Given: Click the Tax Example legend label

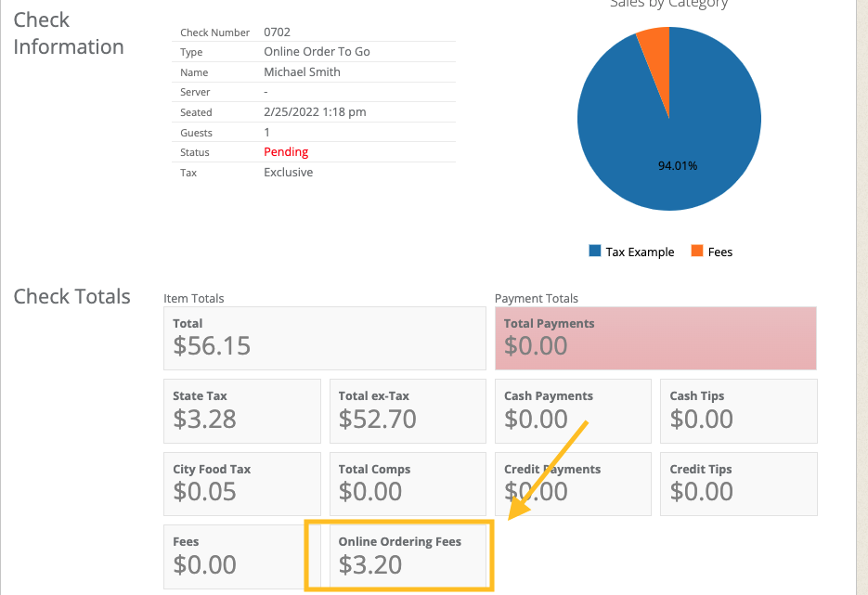Looking at the screenshot, I should pos(640,252).
